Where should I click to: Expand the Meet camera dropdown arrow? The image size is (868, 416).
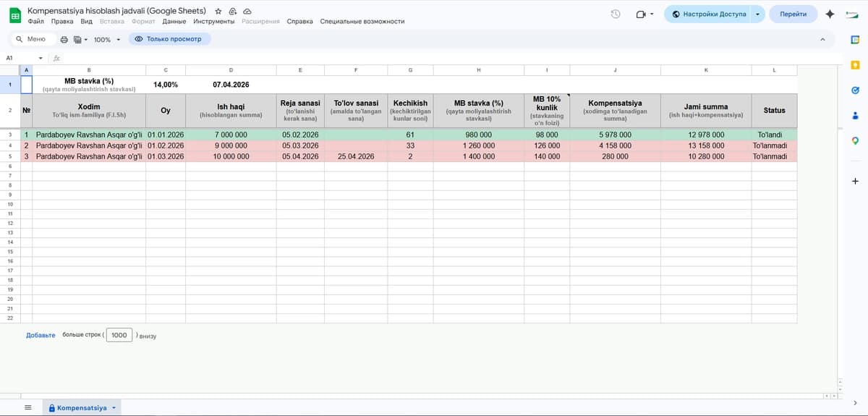click(x=652, y=14)
